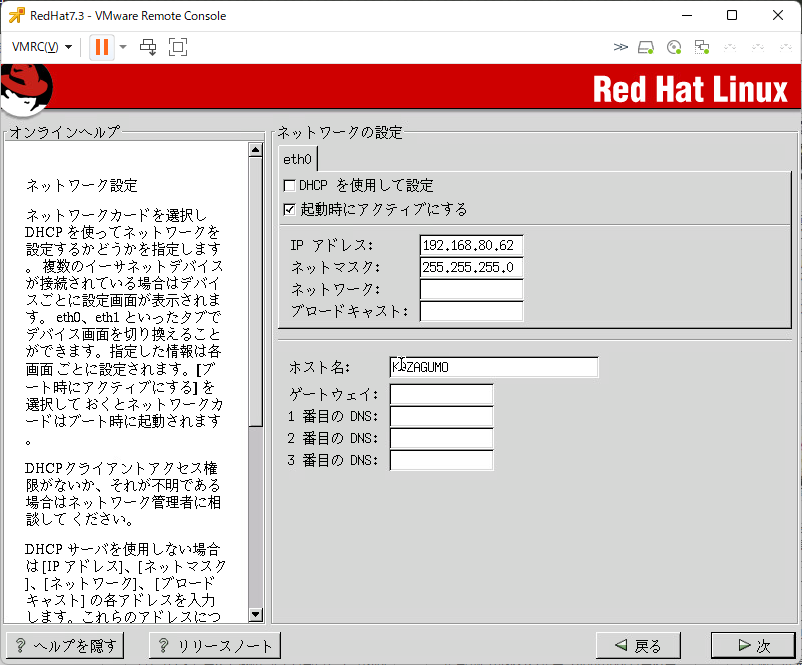
Task: Click the gateway input field
Action: pyautogui.click(x=441, y=394)
